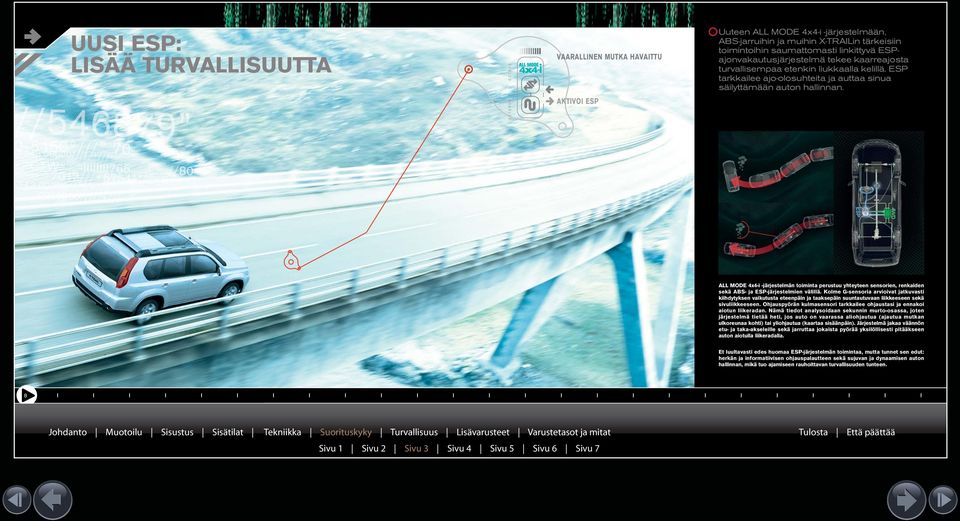Click the play button on the timeline
960x521 pixels.
coord(26,395)
